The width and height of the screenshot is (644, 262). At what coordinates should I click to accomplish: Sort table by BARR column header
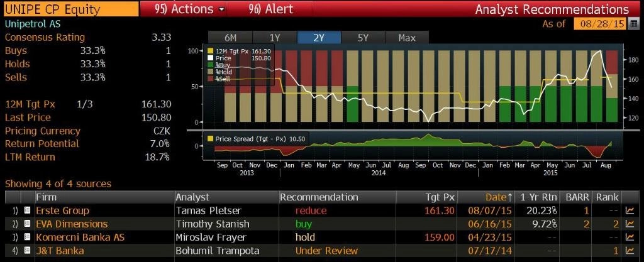point(576,197)
